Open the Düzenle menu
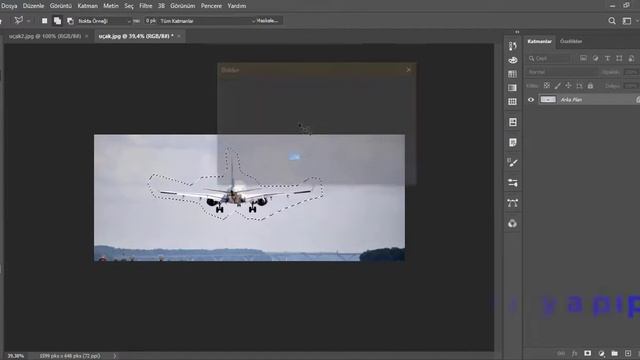This screenshot has width=640, height=360. [x=33, y=6]
